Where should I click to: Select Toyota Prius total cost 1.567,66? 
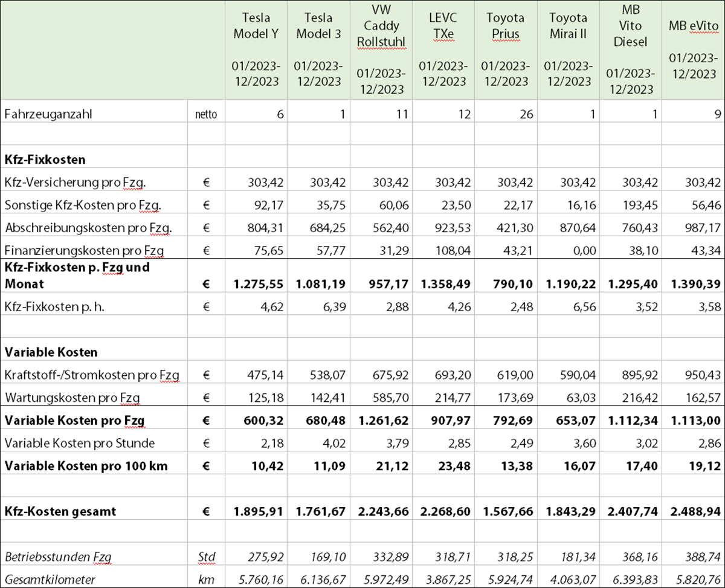(505, 511)
